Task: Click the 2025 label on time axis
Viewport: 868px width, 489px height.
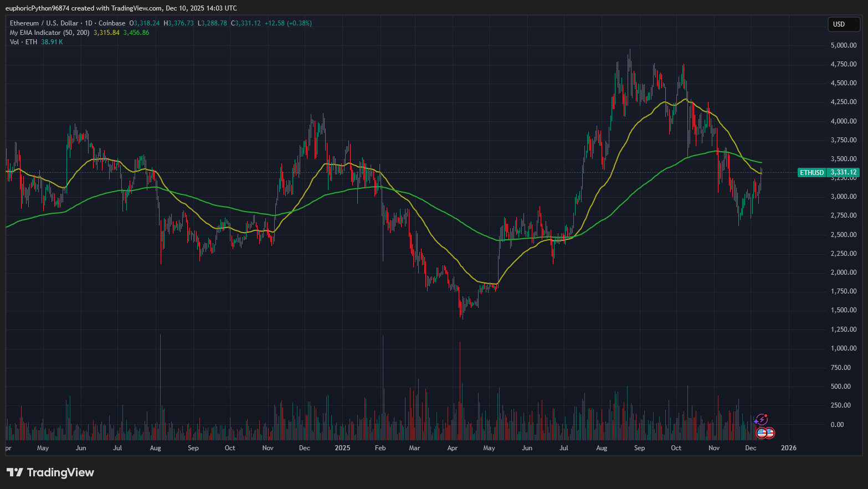Action: click(342, 448)
